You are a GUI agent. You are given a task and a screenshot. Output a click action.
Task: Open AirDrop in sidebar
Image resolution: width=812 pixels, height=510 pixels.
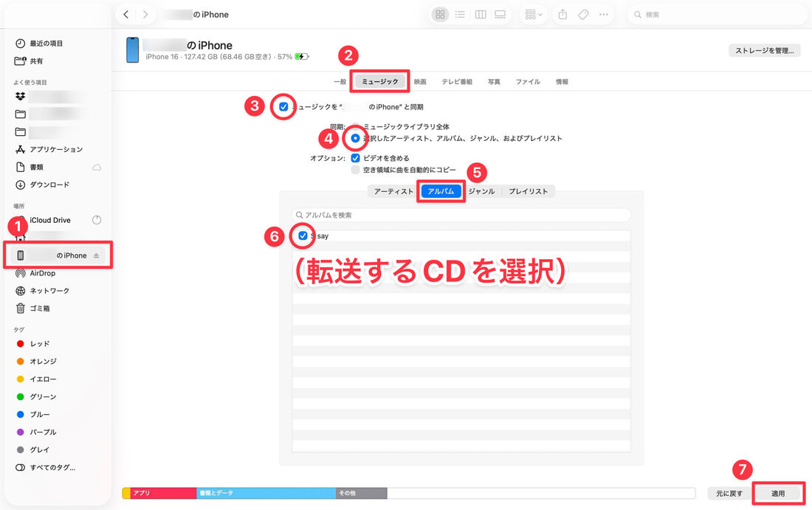[x=42, y=273]
